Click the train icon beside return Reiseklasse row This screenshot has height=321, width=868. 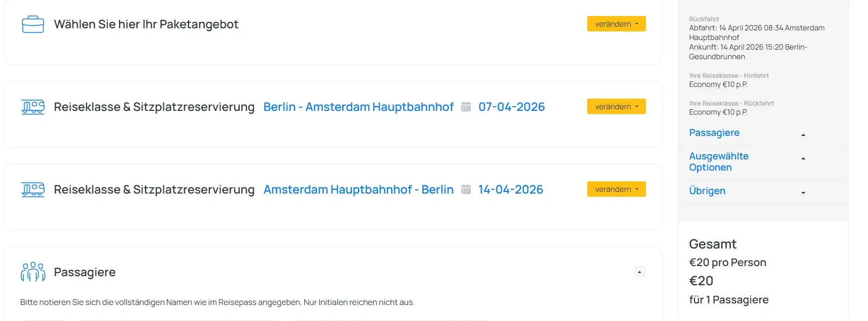[x=33, y=189]
